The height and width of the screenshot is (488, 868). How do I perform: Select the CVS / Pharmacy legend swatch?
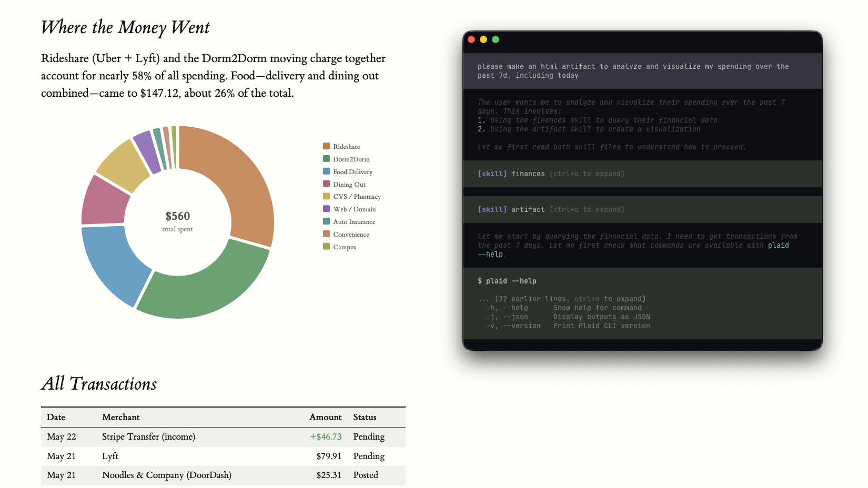pos(326,196)
